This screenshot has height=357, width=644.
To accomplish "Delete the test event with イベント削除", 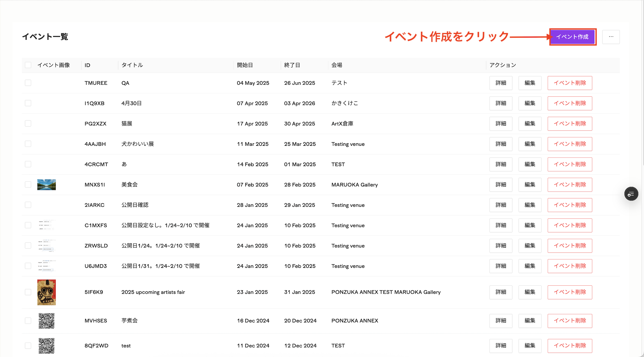I will click(570, 346).
